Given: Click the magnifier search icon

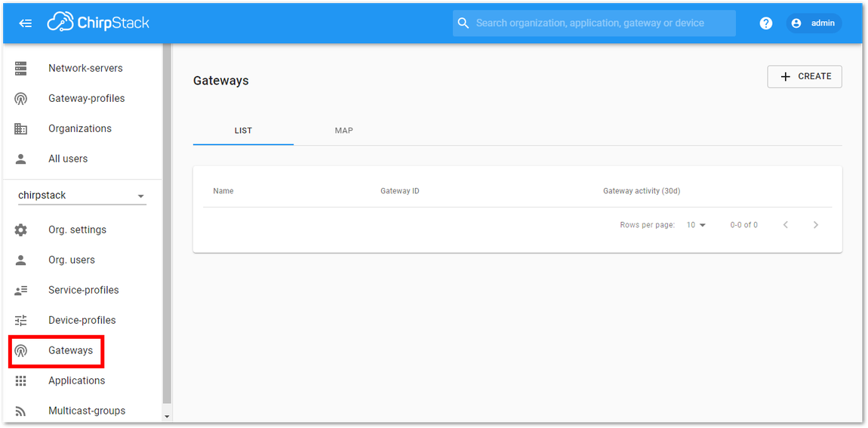Looking at the screenshot, I should pos(464,23).
